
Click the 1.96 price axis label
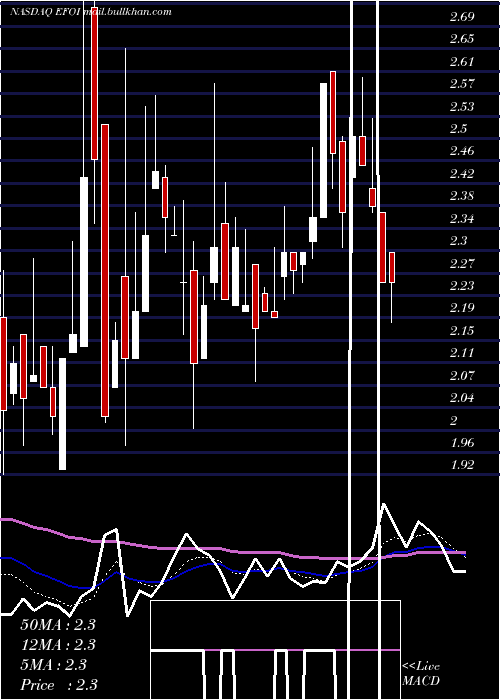(x=462, y=443)
